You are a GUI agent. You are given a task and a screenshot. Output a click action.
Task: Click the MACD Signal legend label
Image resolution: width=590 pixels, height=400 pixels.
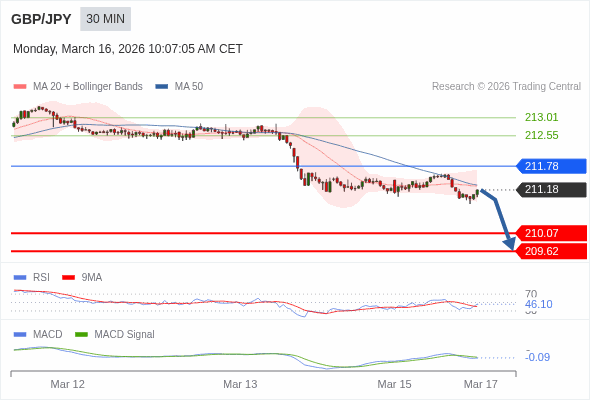tap(124, 335)
